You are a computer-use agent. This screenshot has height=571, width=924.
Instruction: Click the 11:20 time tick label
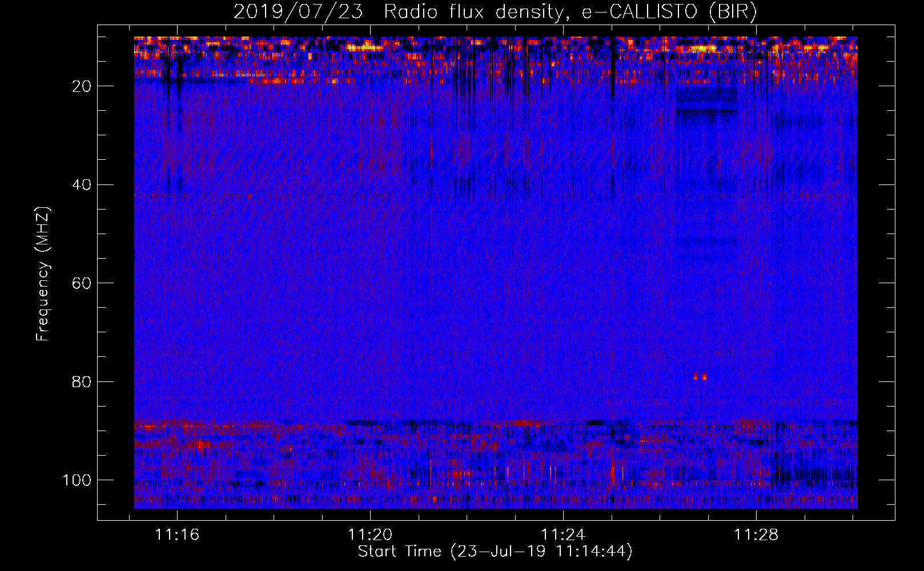click(x=371, y=535)
